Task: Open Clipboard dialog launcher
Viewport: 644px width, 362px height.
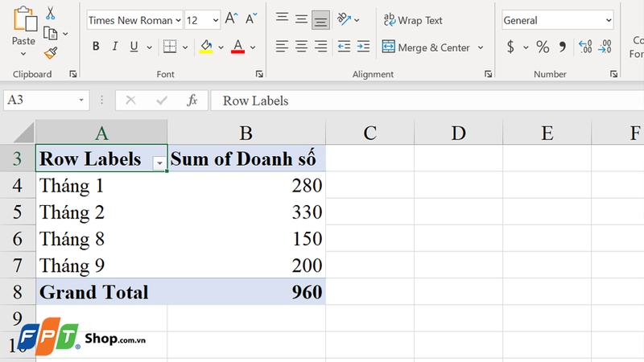Action: tap(73, 74)
